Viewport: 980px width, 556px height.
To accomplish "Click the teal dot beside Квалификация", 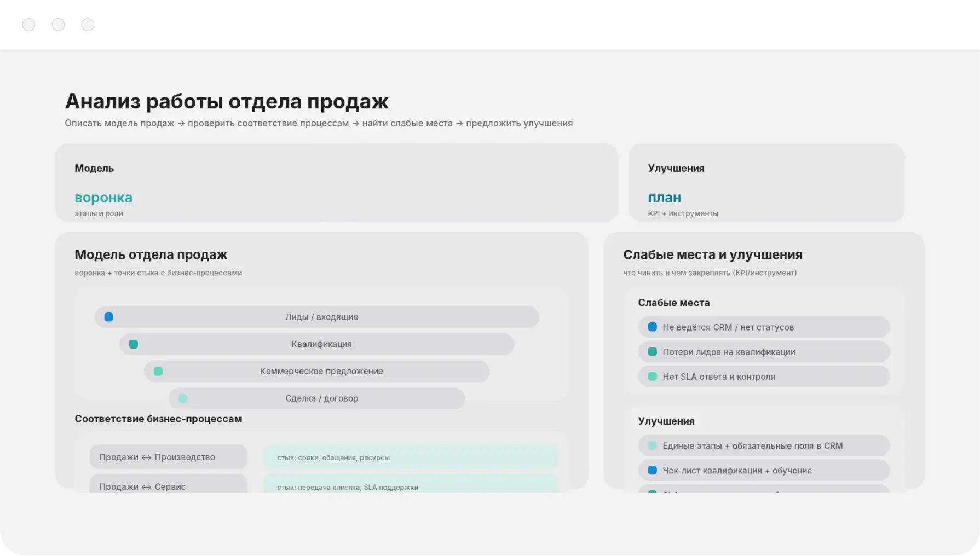I will coord(134,344).
